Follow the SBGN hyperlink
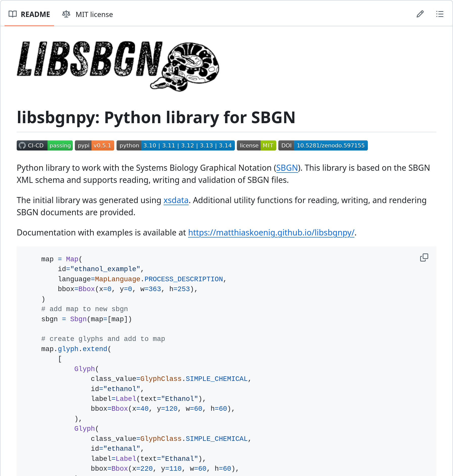The image size is (453, 476). point(287,168)
